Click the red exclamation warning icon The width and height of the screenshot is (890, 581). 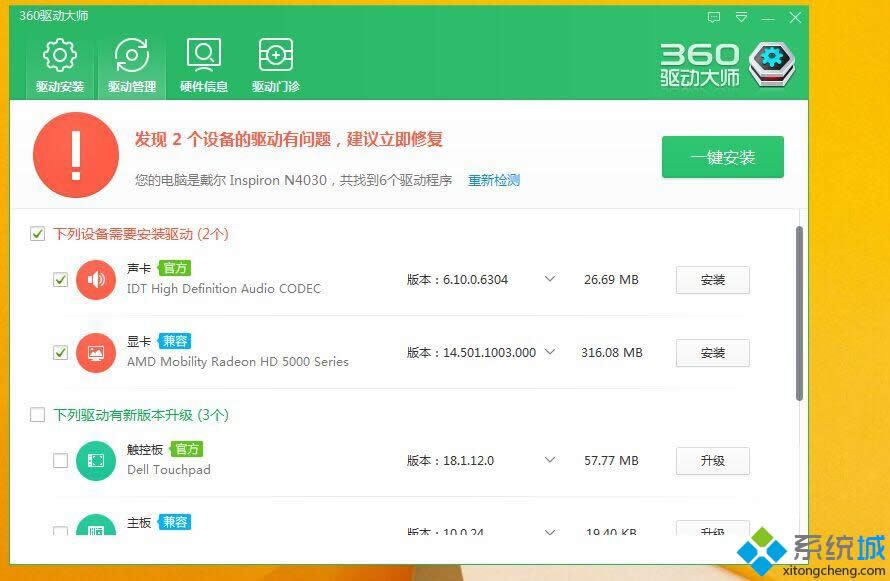coord(76,155)
